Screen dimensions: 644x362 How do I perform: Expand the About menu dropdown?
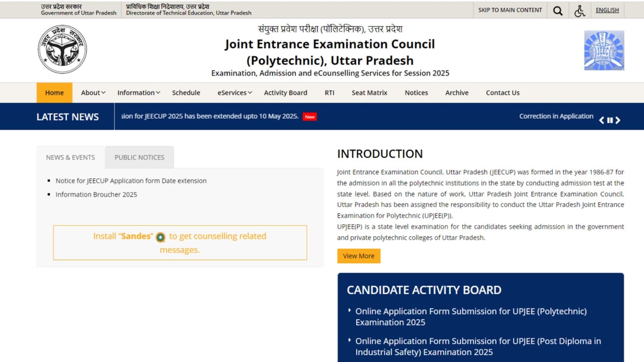click(93, 93)
